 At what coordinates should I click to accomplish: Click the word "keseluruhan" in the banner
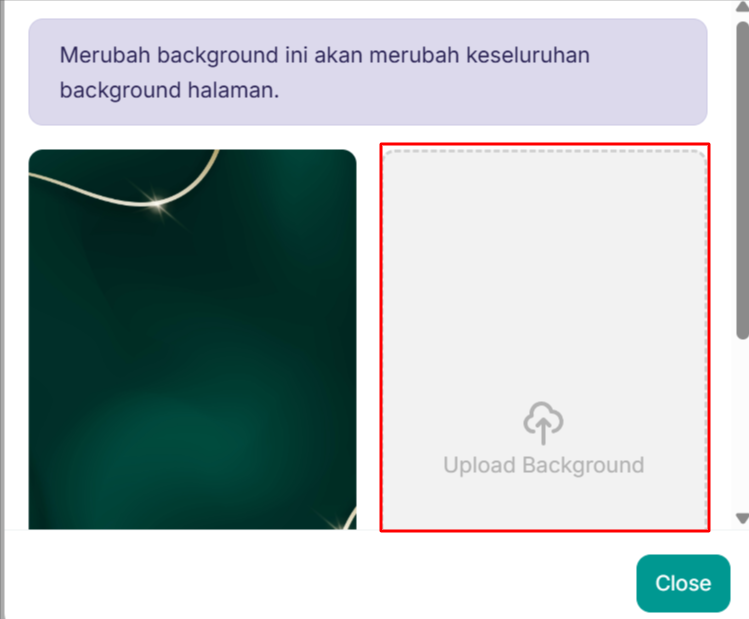(528, 55)
